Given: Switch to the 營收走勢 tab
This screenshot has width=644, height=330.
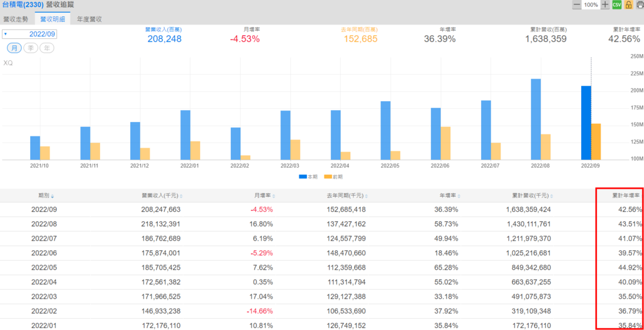Looking at the screenshot, I should [x=16, y=19].
